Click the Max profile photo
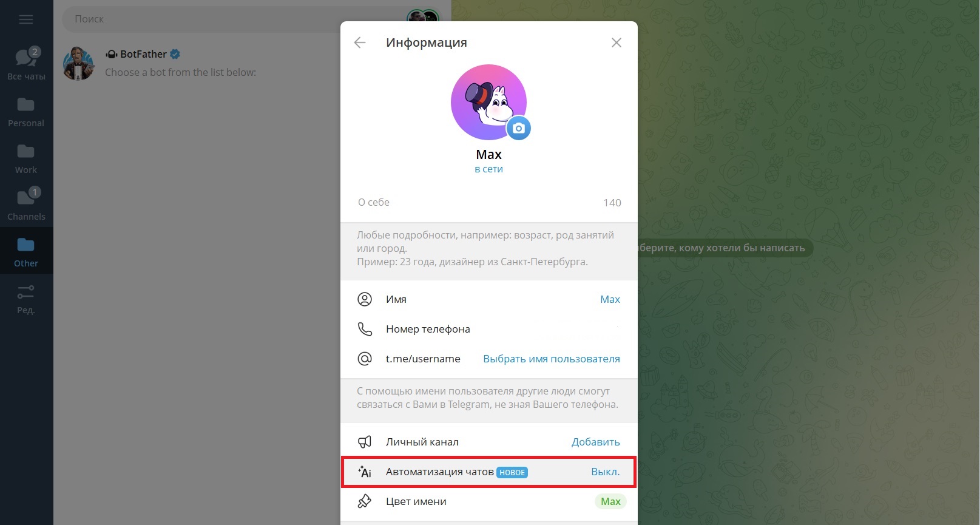The width and height of the screenshot is (980, 525). pos(488,102)
